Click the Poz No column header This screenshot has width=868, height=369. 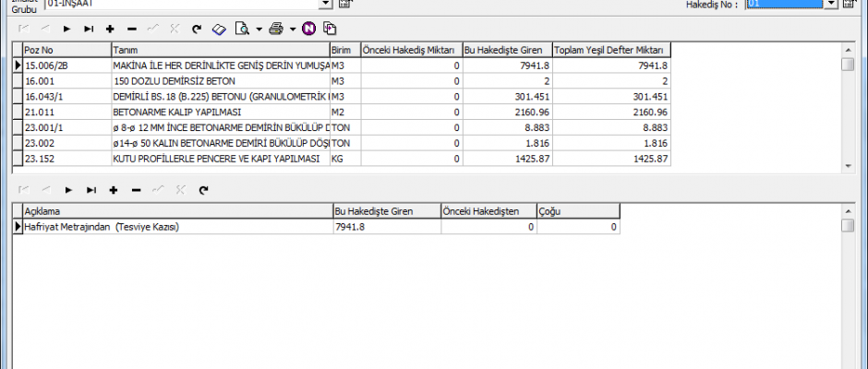click(65, 50)
